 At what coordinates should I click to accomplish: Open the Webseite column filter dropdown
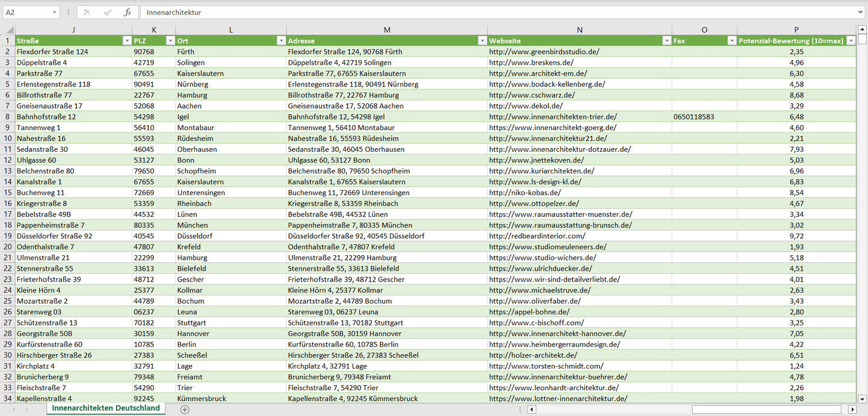tap(666, 41)
